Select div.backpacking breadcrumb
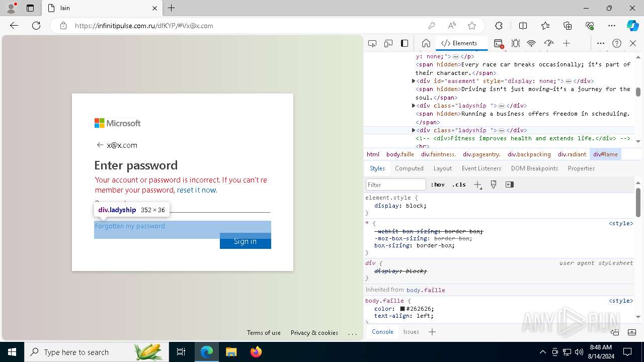This screenshot has height=362, width=644. click(529, 154)
